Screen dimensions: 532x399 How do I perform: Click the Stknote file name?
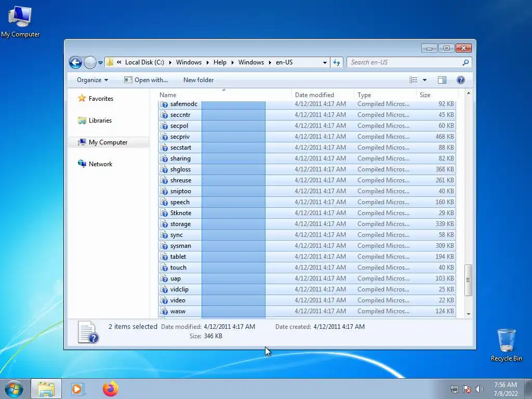coord(181,213)
